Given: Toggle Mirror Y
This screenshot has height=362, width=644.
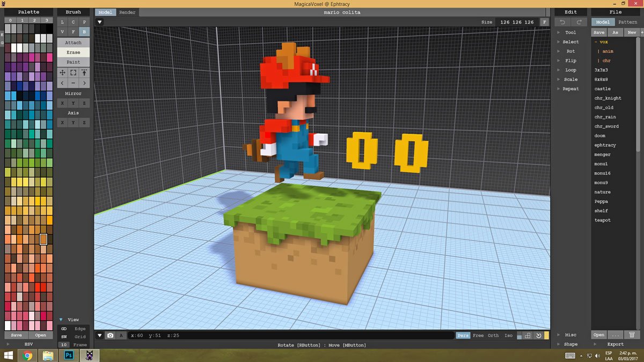Looking at the screenshot, I should [x=74, y=103].
